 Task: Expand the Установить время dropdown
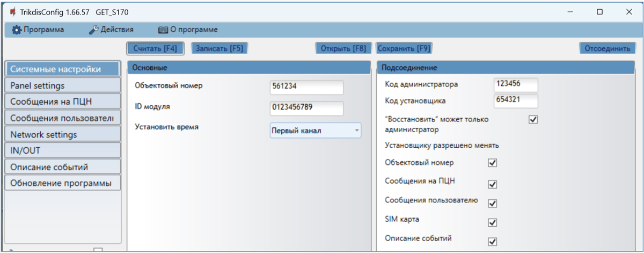[x=316, y=130]
